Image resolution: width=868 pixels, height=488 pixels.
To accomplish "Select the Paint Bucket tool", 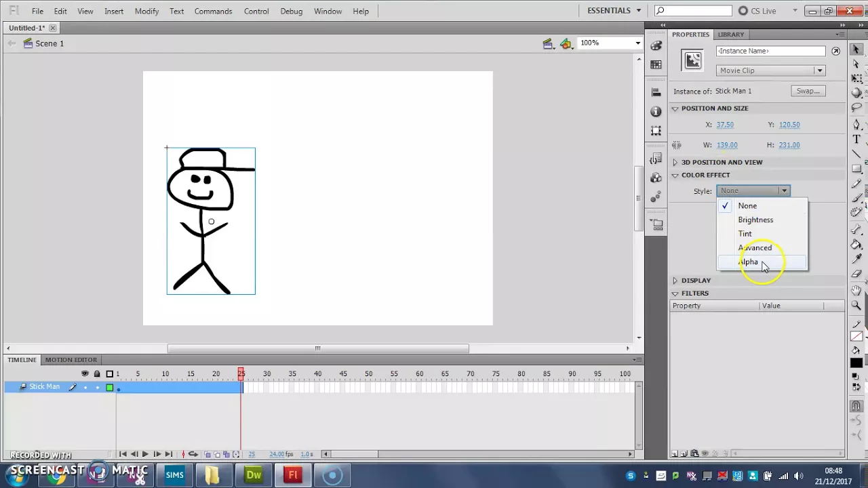I will tap(856, 244).
